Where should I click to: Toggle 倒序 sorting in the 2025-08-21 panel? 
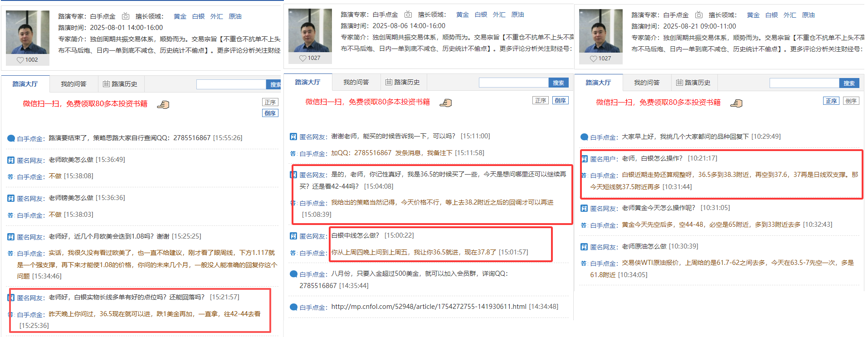(x=851, y=101)
